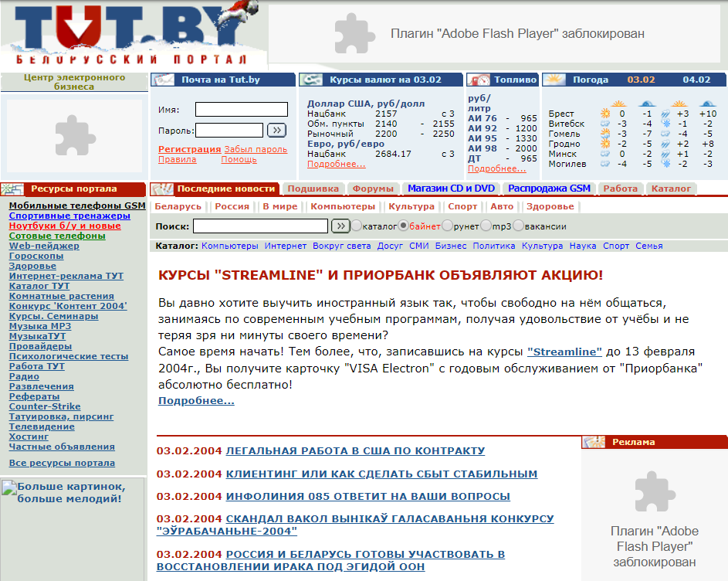Open the Авто news category
Screen dimensions: 728x581
[x=502, y=206]
